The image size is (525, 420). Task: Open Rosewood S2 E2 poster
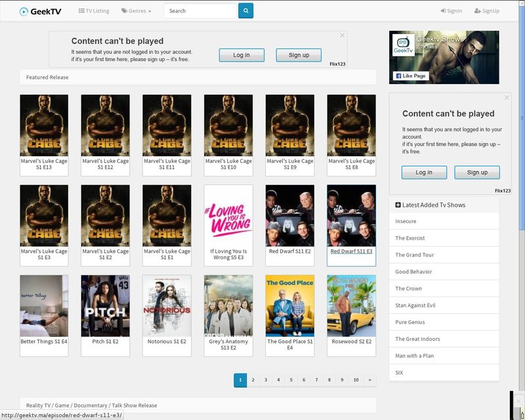coord(351,306)
